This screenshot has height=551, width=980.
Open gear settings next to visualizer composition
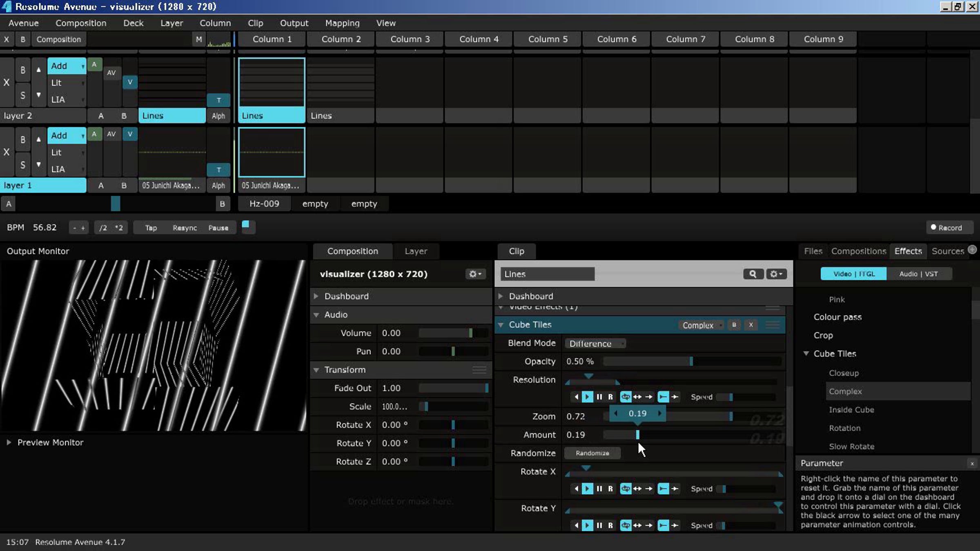pos(475,274)
